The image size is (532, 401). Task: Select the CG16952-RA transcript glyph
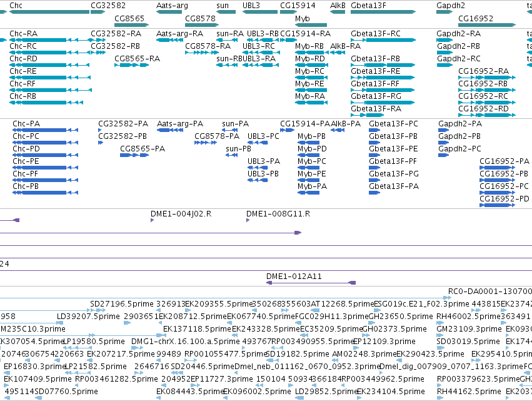tap(487, 78)
